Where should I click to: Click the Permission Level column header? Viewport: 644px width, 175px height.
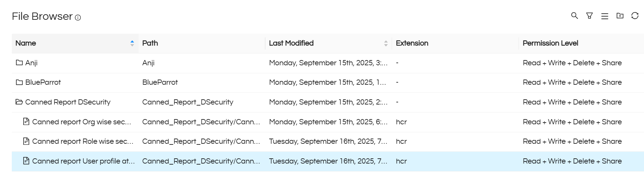[x=550, y=43]
